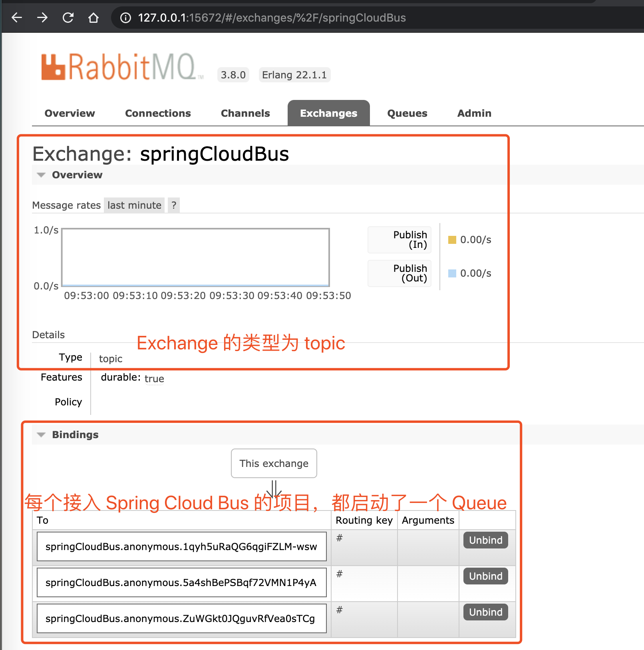The image size is (644, 650).
Task: Click the 0.00/s Publish (In) rate value
Action: [476, 239]
